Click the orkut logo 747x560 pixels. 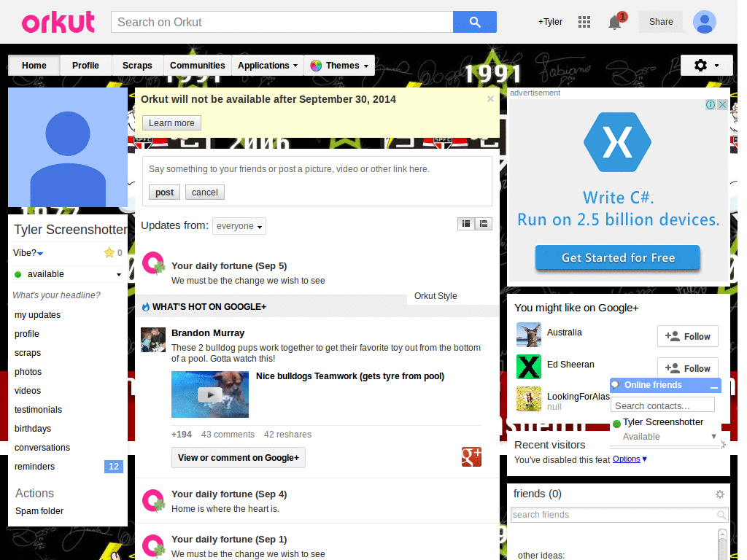[x=58, y=22]
